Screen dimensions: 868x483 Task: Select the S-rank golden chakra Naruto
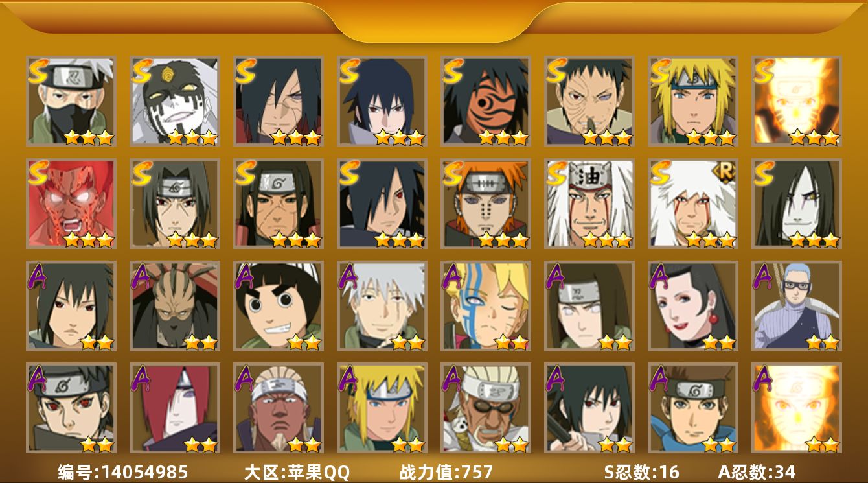point(797,101)
